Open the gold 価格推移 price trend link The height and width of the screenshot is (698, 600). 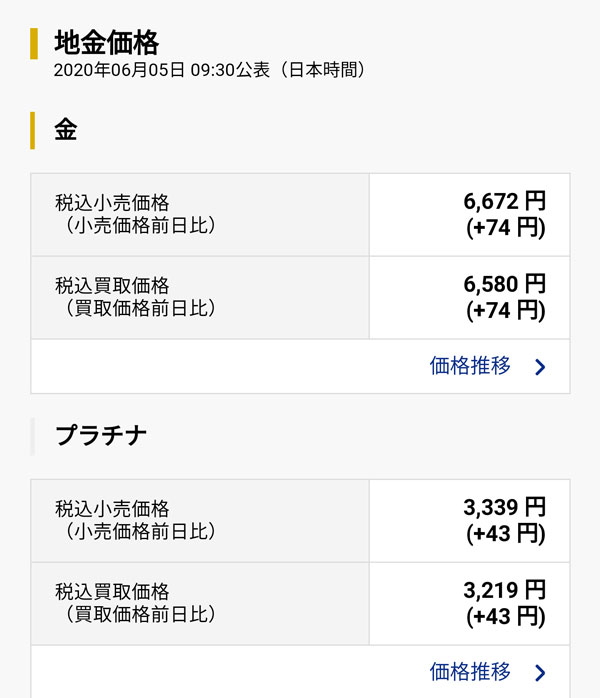click(470, 366)
